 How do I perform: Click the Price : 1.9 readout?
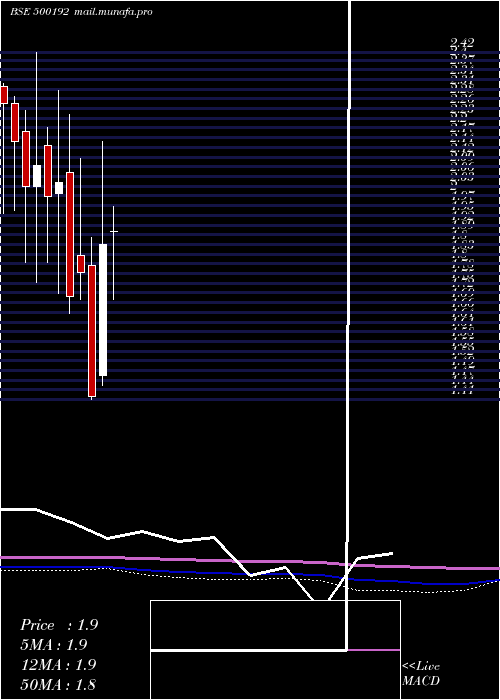pos(59,625)
